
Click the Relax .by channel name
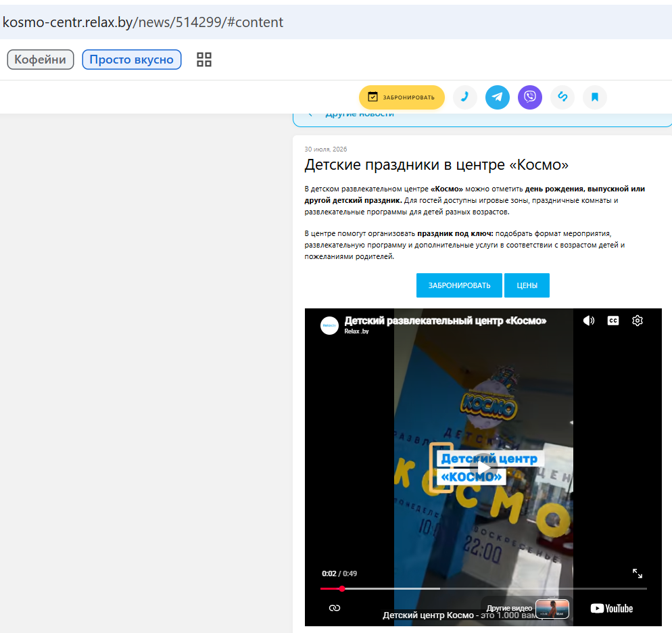[x=356, y=331]
